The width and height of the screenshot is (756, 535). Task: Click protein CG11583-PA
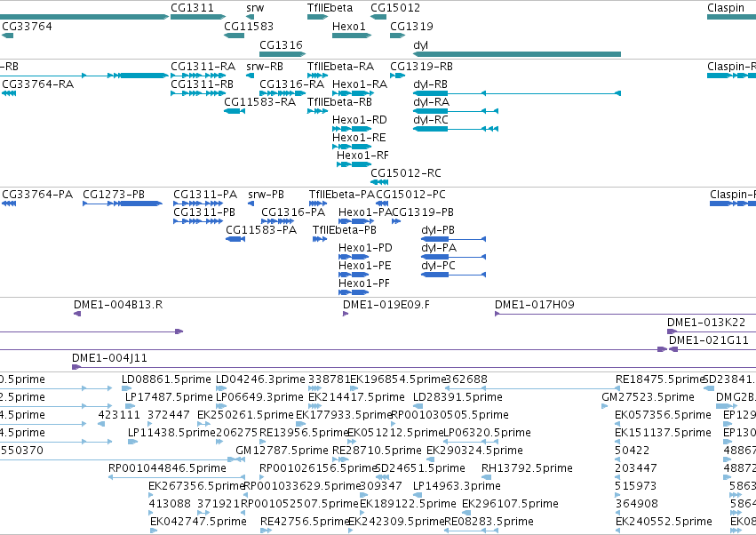(261, 230)
